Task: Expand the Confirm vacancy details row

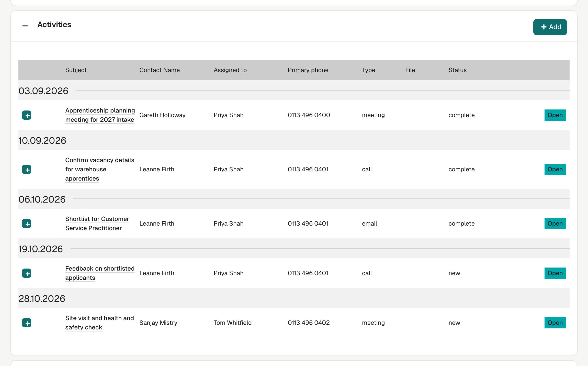Action: 27,169
